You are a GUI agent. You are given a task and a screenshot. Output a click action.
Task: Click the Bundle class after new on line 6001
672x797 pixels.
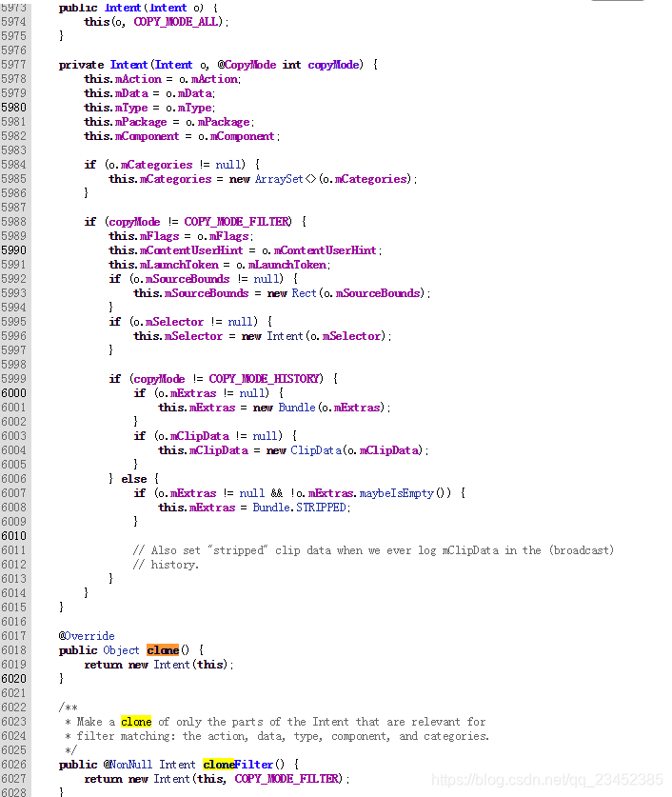297,408
